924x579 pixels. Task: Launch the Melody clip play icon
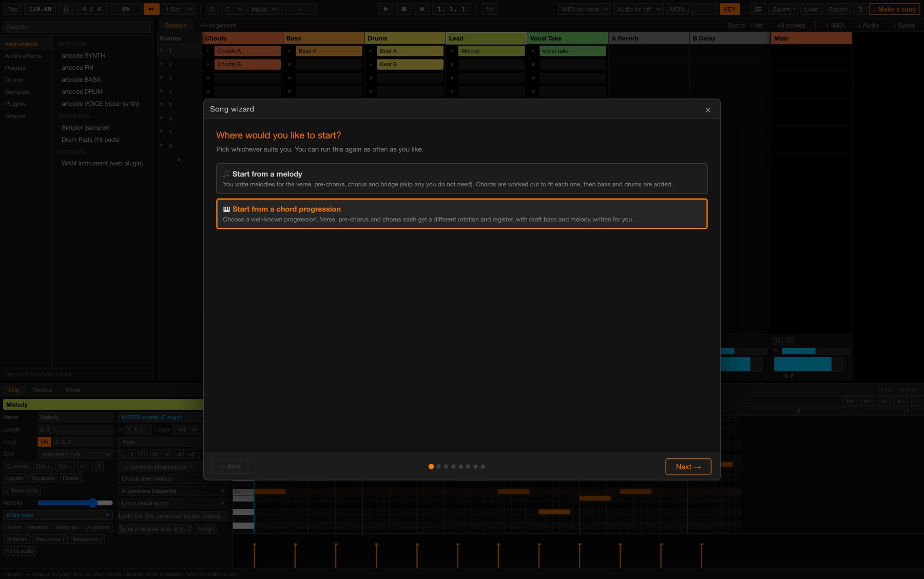(x=452, y=51)
